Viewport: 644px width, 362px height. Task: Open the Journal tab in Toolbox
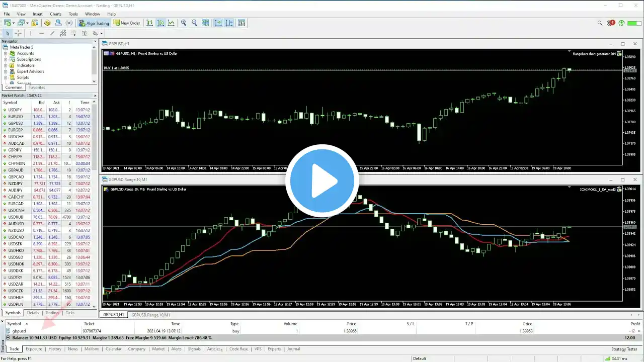coord(293,349)
